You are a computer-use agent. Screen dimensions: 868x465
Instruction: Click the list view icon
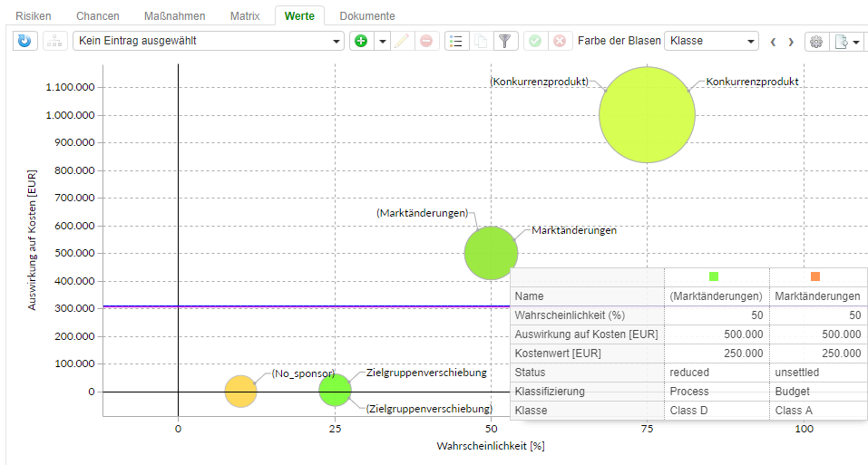pos(456,41)
